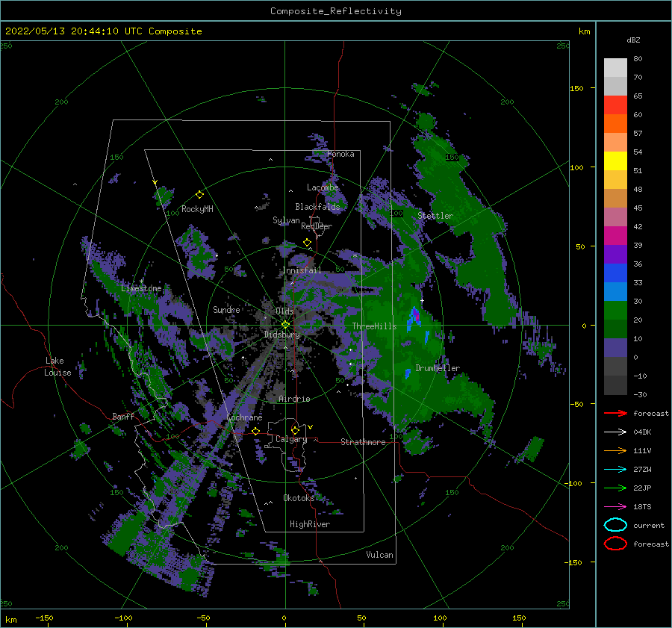Image resolution: width=672 pixels, height=628 pixels.
Task: Select the 30 dBZ light blue swatch
Action: [615, 292]
